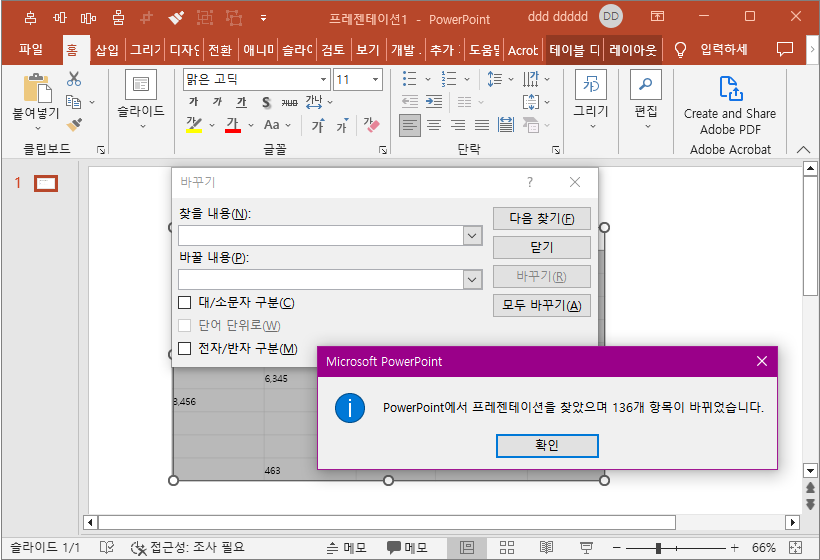
Task: Apply strikethrough formatting
Action: (289, 102)
